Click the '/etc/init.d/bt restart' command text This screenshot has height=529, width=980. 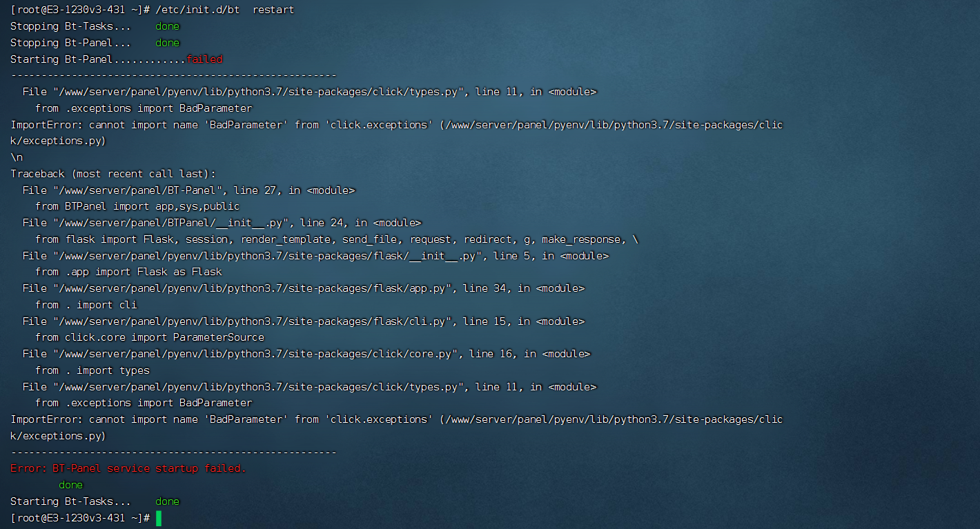(x=225, y=10)
